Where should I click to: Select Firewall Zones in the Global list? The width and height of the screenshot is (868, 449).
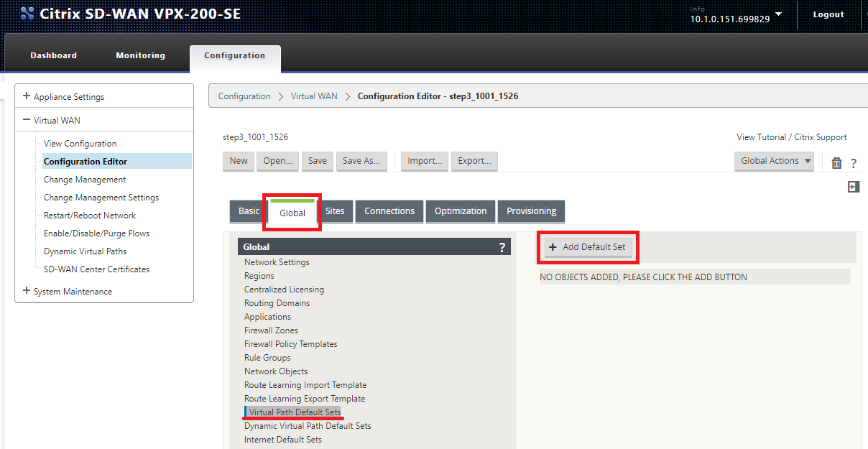270,330
